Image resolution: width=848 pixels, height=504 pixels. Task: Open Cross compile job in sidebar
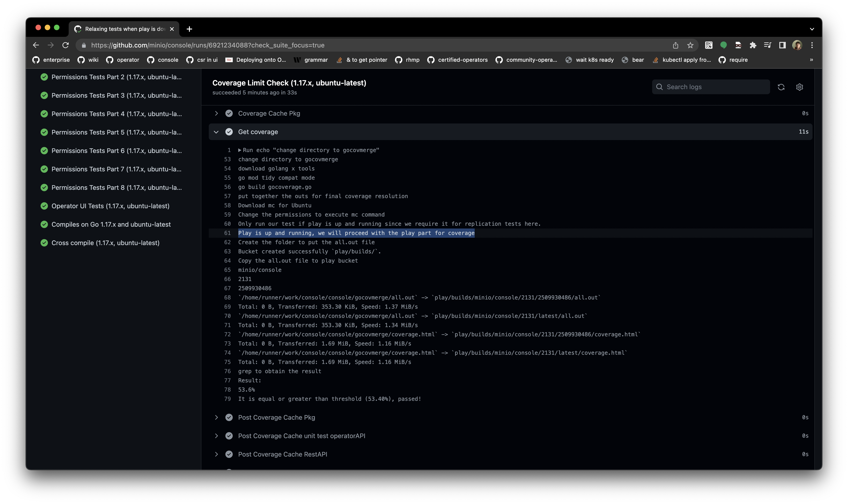click(x=105, y=243)
